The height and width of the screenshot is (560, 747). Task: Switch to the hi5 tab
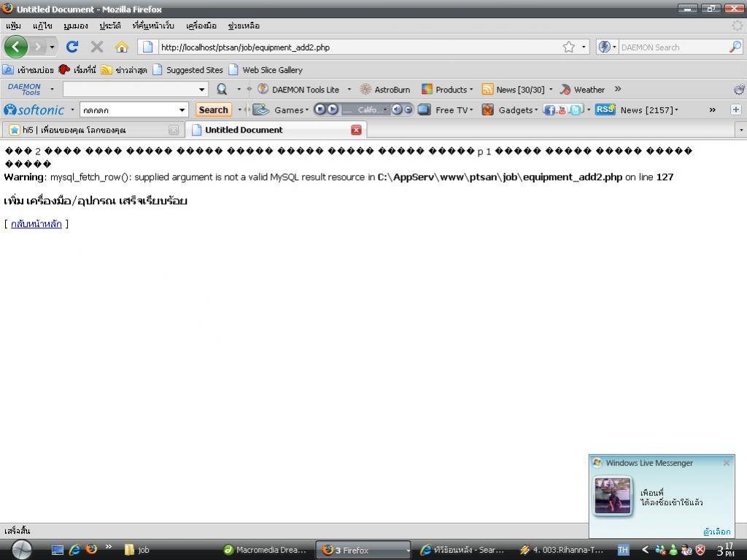pos(93,130)
